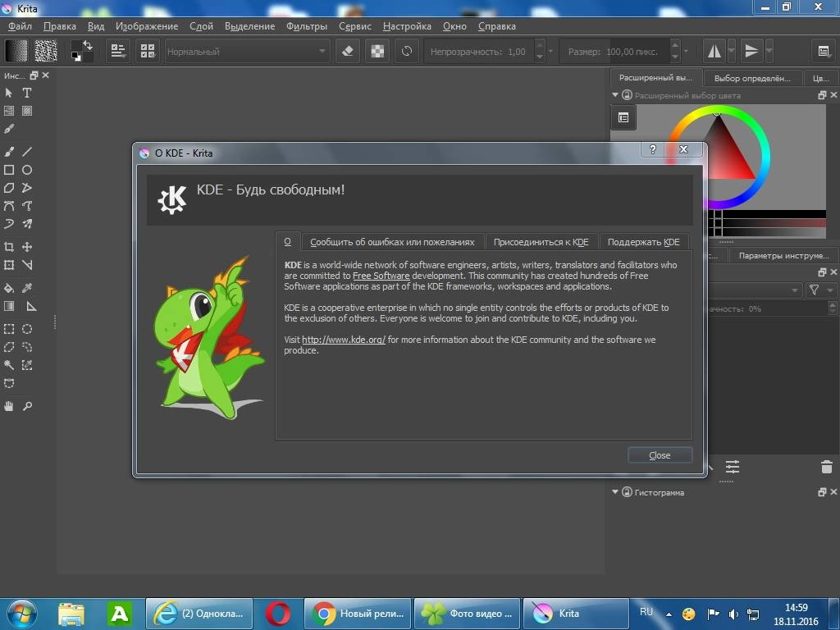Reload the original brush preset
This screenshot has width=840, height=630.
pos(407,52)
